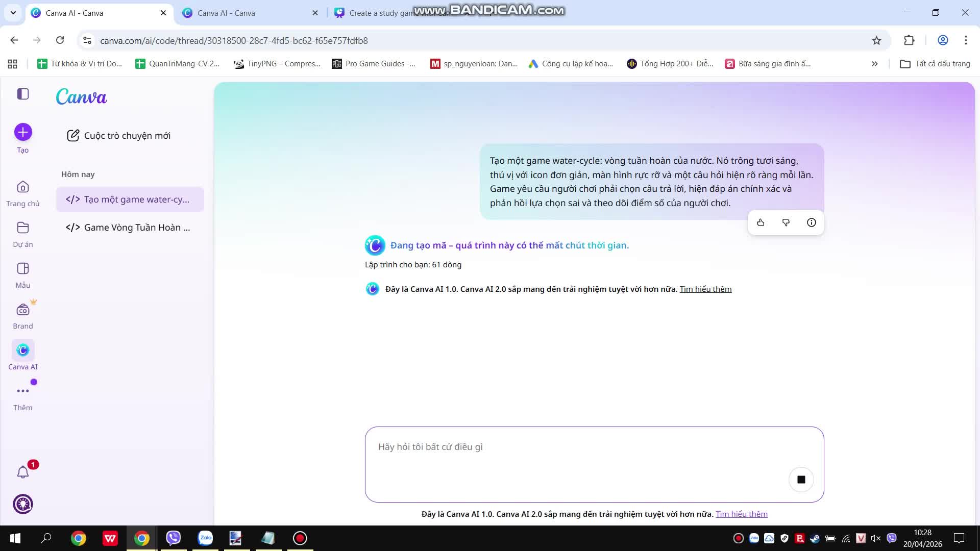This screenshot has width=980, height=551.
Task: Expand hidden bookmarks chevron
Action: 874,64
